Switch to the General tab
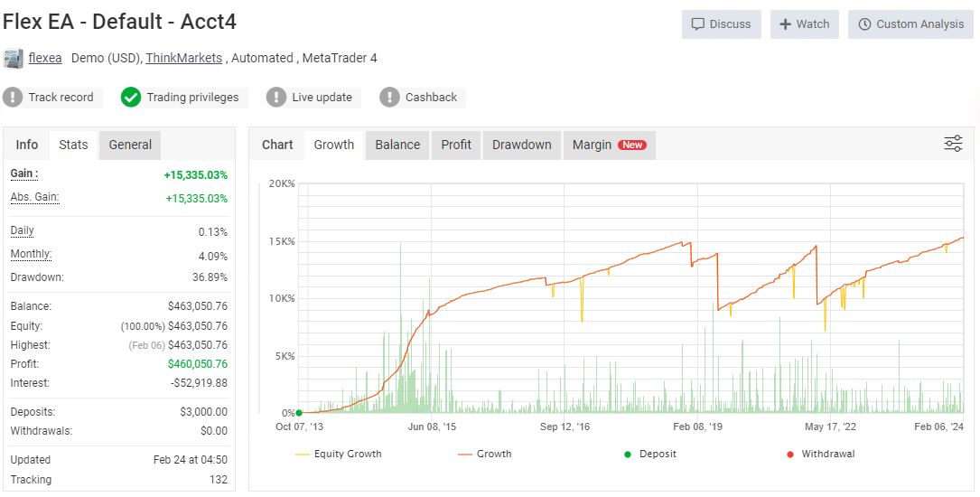Image resolution: width=980 pixels, height=497 pixels. pos(130,145)
